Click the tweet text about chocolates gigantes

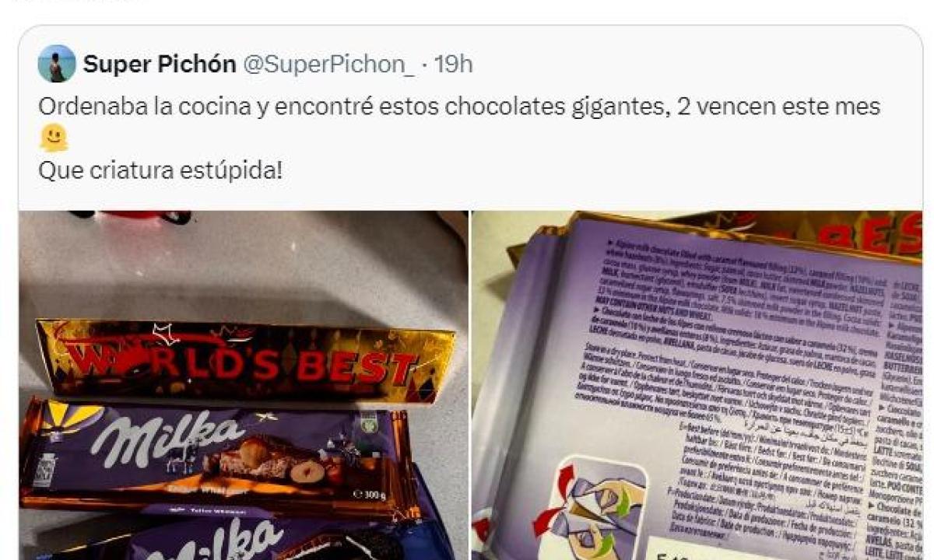coord(459,107)
